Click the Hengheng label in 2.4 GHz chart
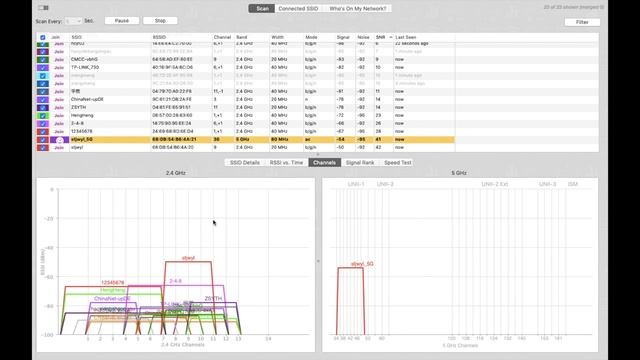The height and width of the screenshot is (360, 640). (x=113, y=290)
